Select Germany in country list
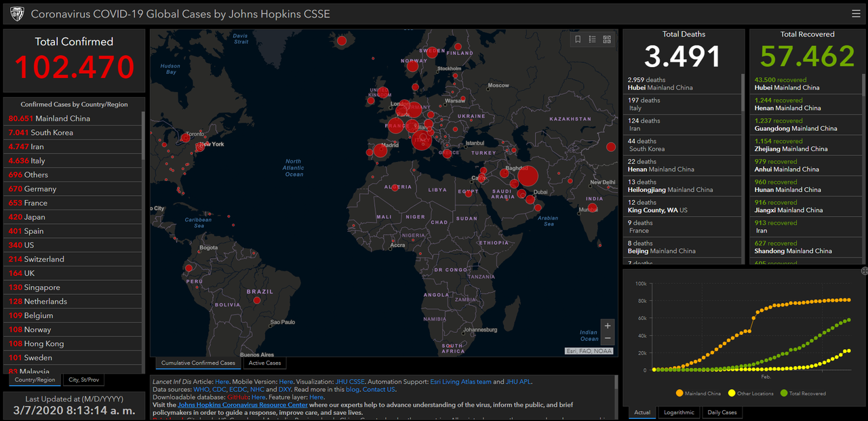Viewport: 868px width, 421px height. pos(73,189)
